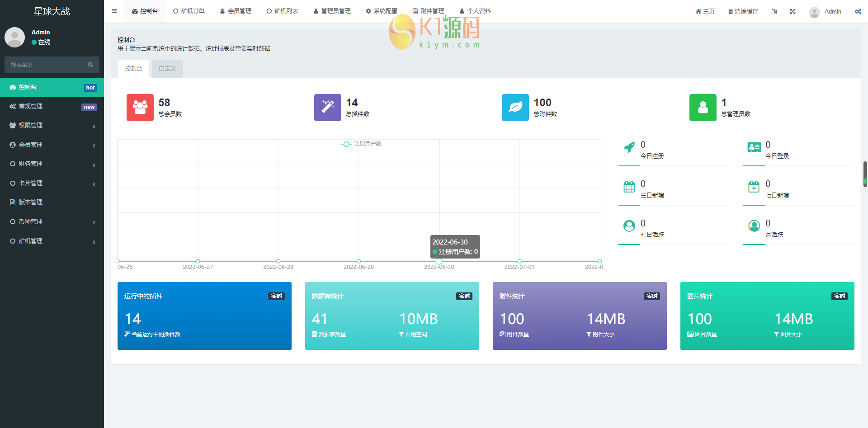Switch to the 自定义 tab

coord(167,69)
